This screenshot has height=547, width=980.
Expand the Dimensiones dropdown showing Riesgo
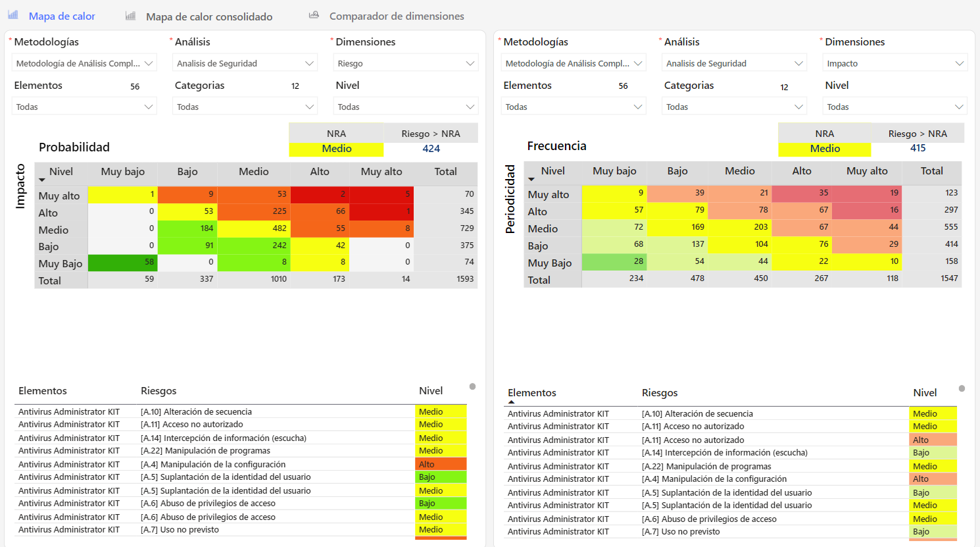(406, 63)
